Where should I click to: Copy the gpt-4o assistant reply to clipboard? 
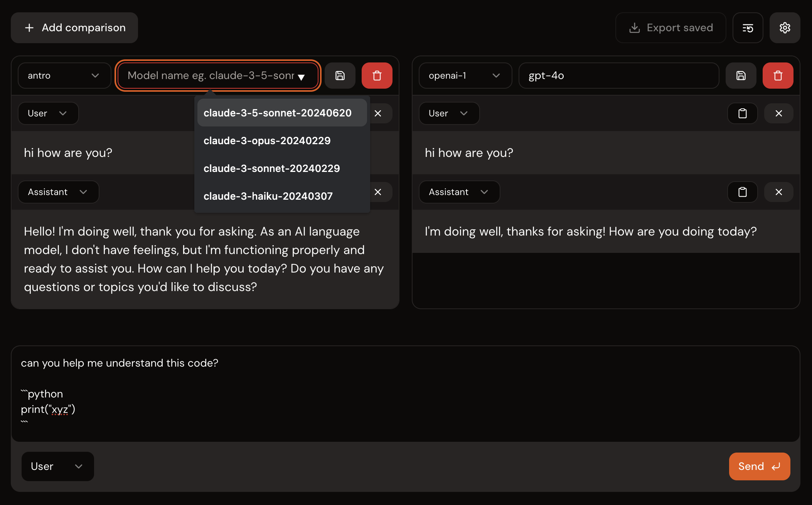point(742,192)
